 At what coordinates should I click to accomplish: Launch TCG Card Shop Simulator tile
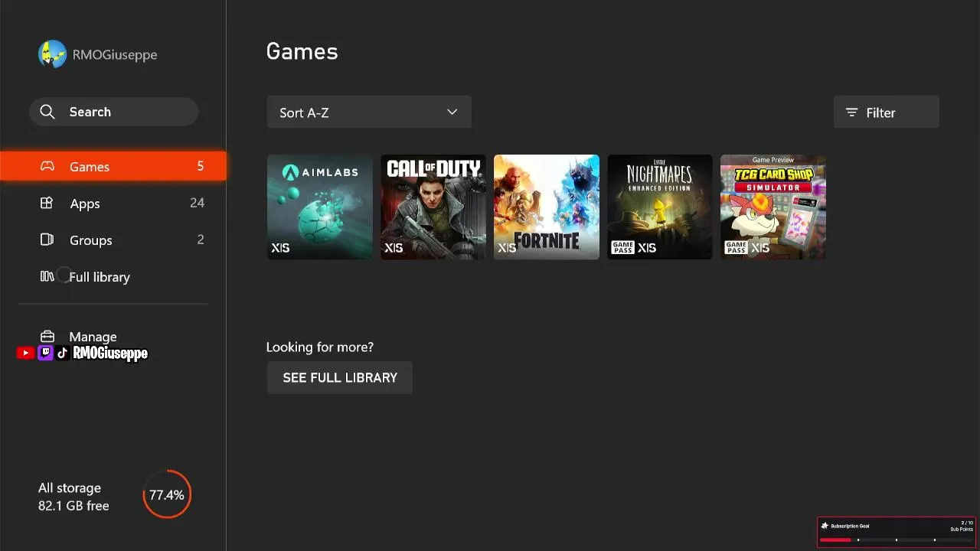(x=773, y=207)
